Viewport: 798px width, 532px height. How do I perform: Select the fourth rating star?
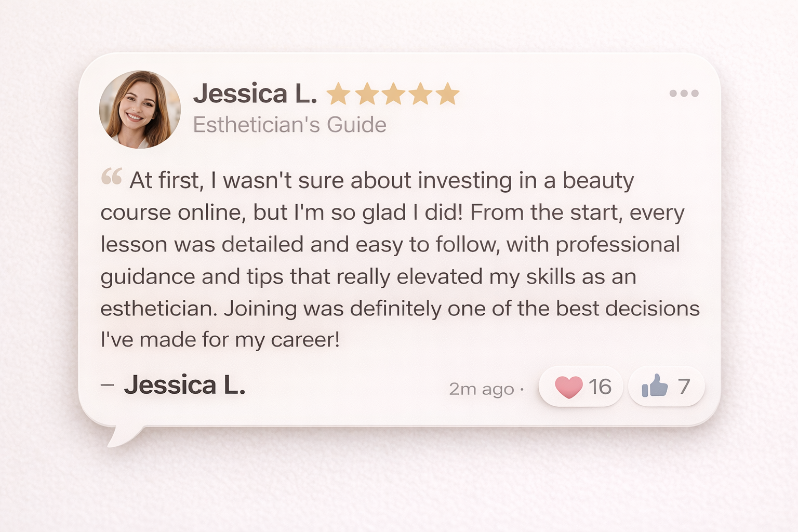(x=420, y=94)
